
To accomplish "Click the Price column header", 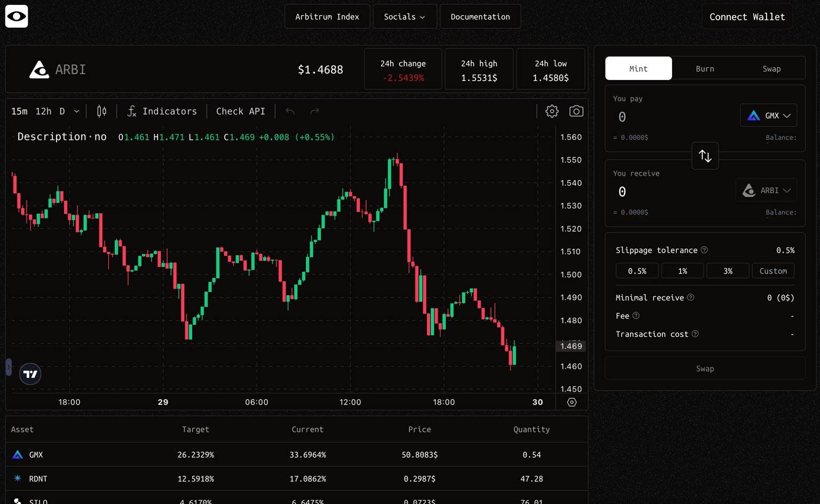I will [x=420, y=429].
